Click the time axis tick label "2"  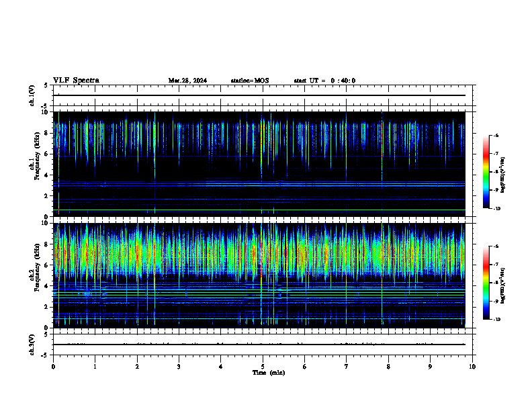(x=137, y=367)
